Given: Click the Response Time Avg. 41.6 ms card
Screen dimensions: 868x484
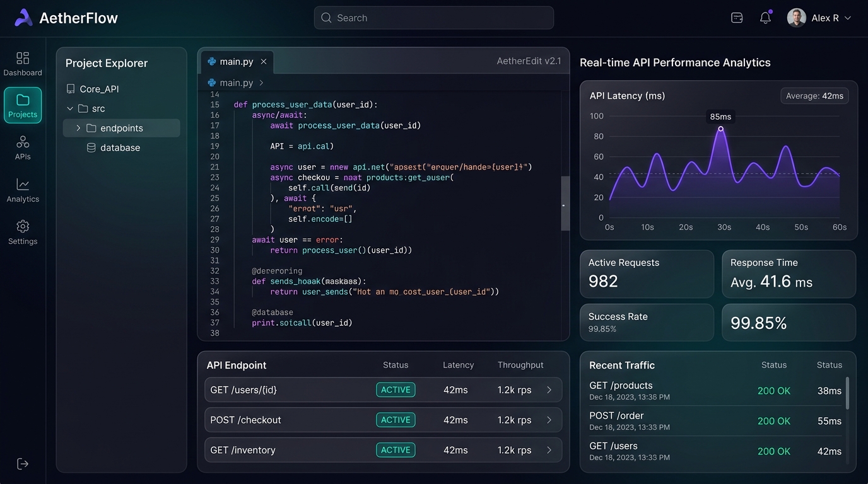Looking at the screenshot, I should pos(789,274).
